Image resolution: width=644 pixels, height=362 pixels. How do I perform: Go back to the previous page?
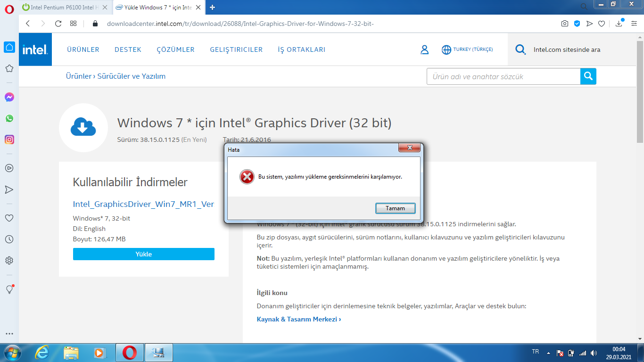28,24
